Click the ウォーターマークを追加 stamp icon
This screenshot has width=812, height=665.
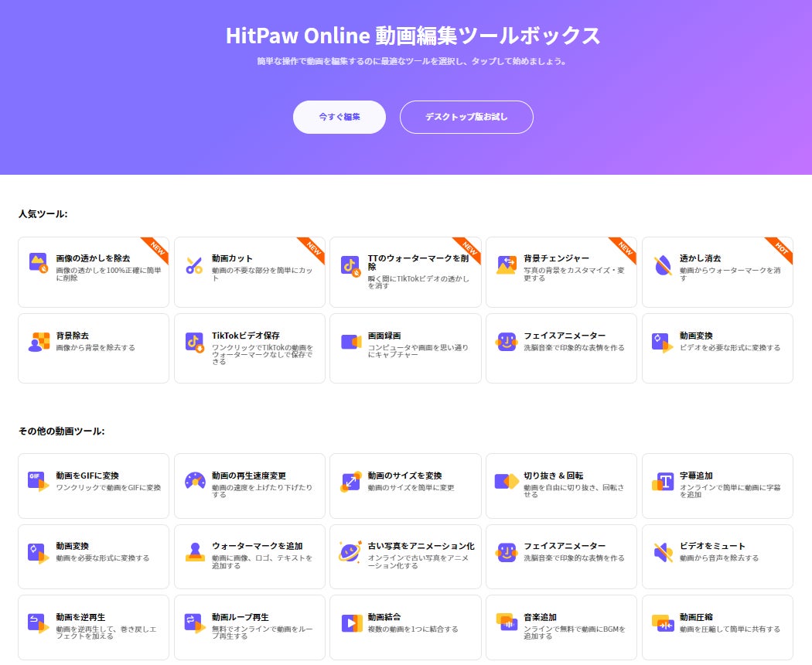pos(195,552)
